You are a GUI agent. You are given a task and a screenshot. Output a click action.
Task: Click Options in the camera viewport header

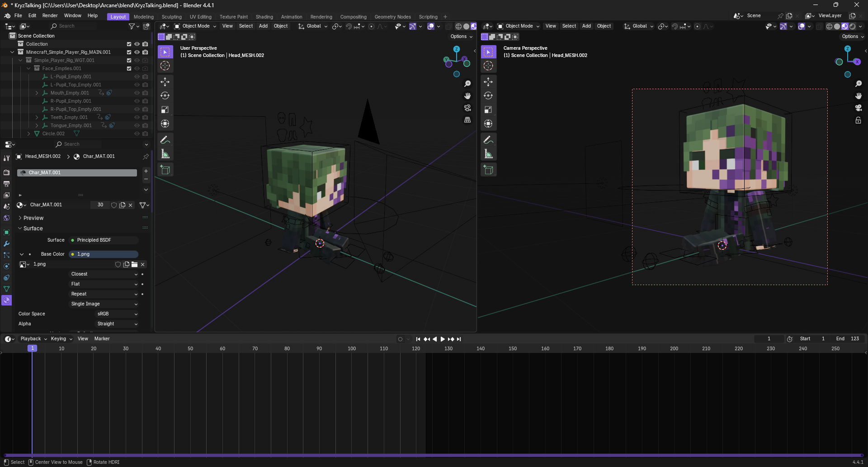click(853, 37)
